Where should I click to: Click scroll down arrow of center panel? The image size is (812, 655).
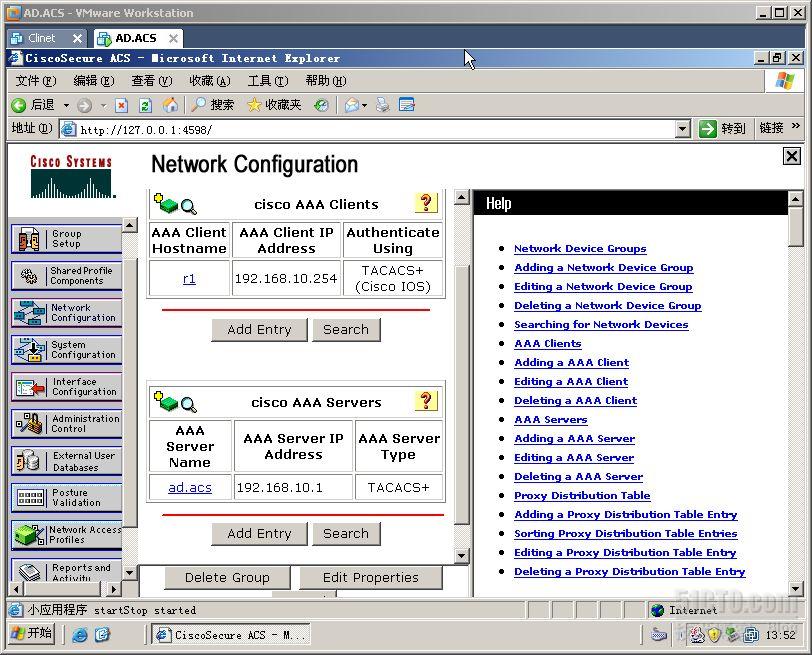point(461,556)
